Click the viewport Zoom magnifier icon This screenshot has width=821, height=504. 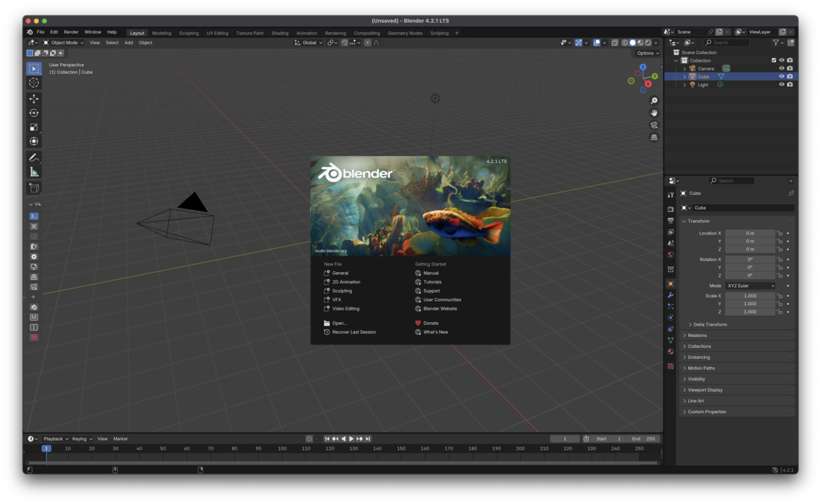coord(654,101)
